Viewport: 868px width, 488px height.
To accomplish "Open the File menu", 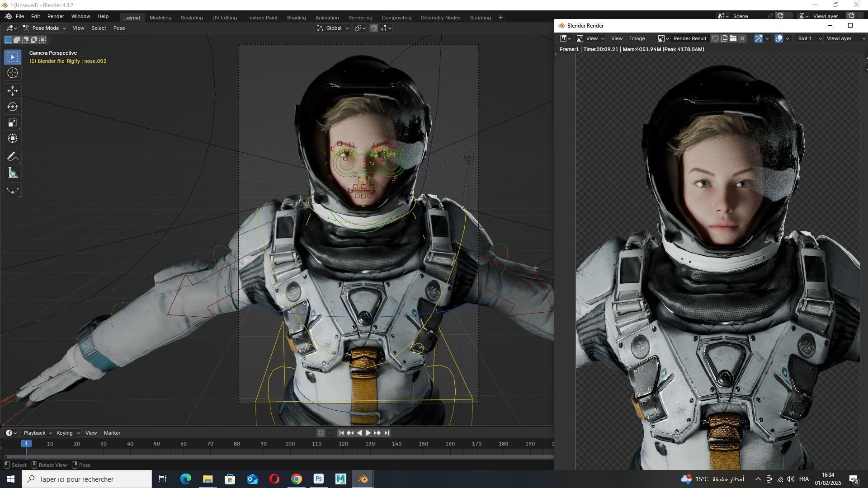I will 20,16.
